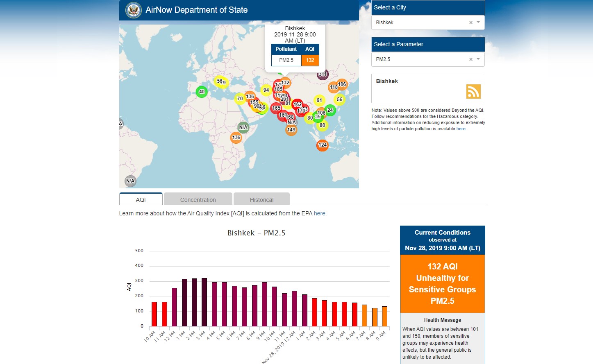Select the green 40 AQI map marker

pos(201,92)
